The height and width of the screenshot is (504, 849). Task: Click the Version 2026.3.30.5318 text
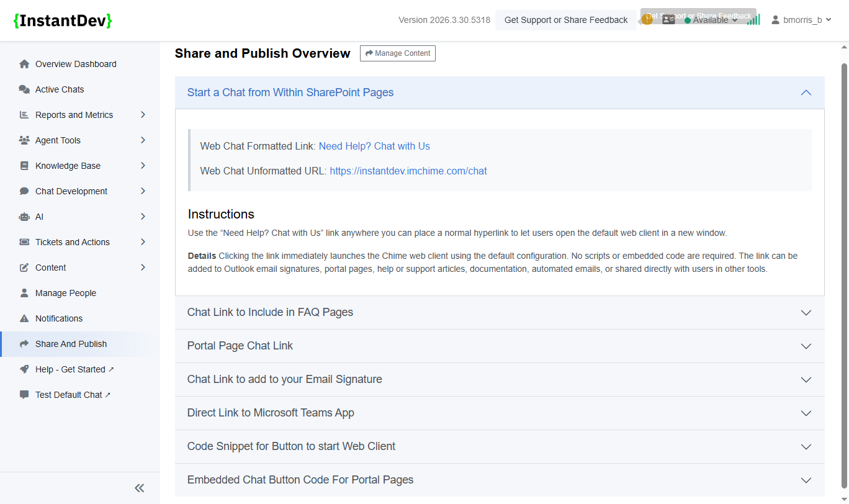pos(444,20)
